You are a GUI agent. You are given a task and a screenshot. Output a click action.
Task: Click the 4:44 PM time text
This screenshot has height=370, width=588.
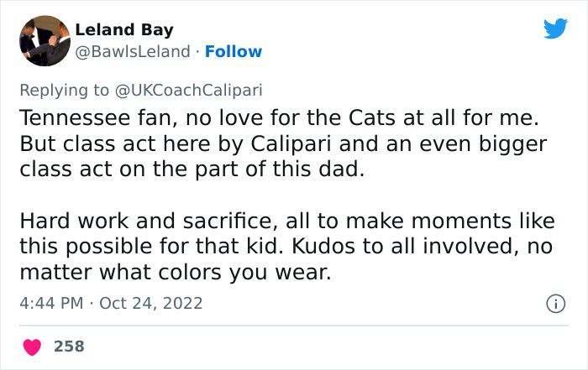[50, 302]
